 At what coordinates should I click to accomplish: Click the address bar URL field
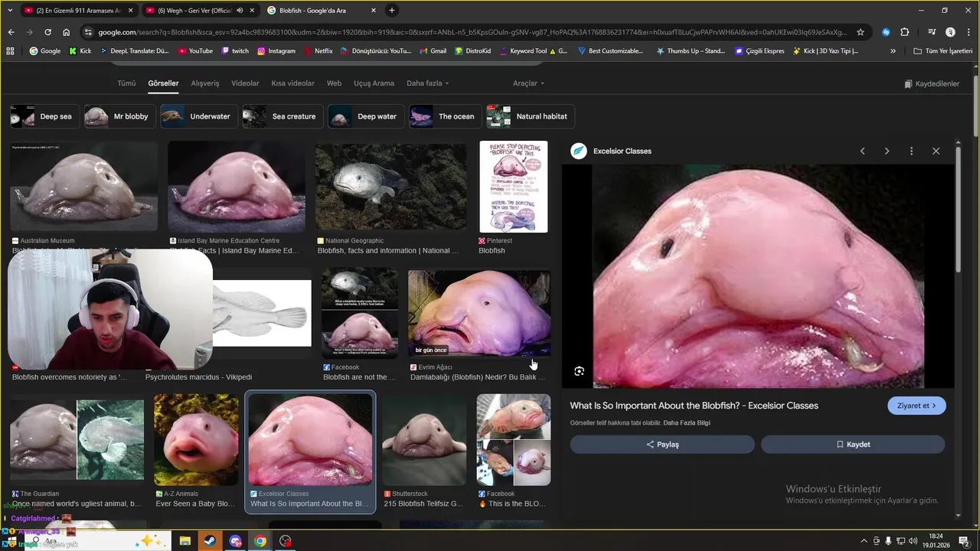[472, 32]
